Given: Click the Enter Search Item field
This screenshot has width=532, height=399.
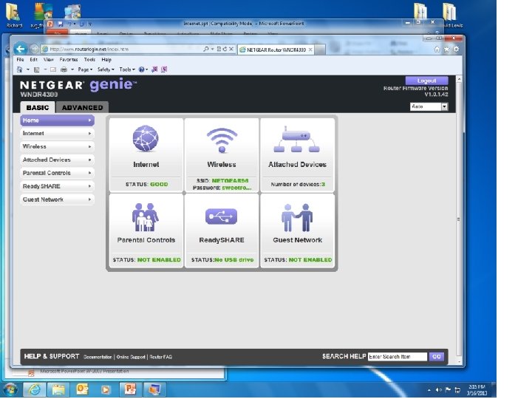Looking at the screenshot, I should coord(398,357).
